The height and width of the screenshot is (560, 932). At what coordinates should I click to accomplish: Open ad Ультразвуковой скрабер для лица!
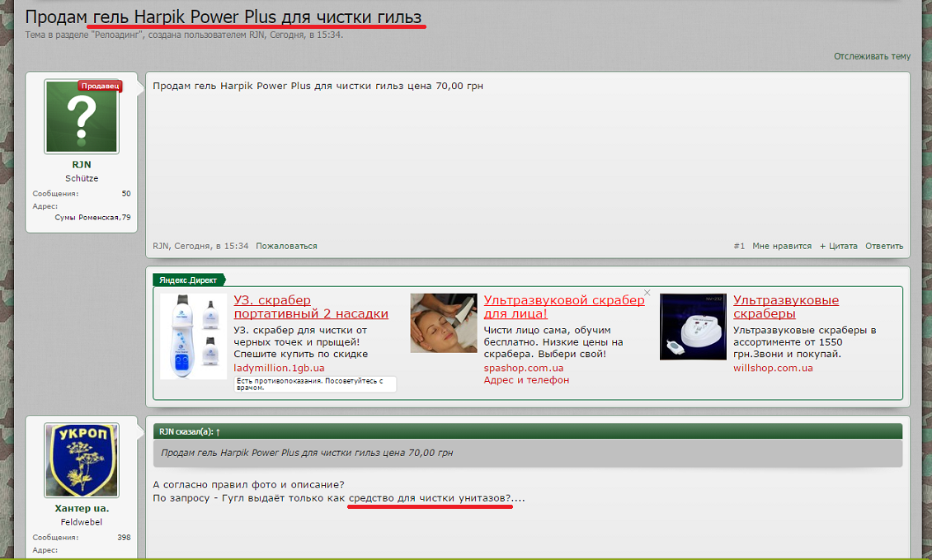[564, 307]
